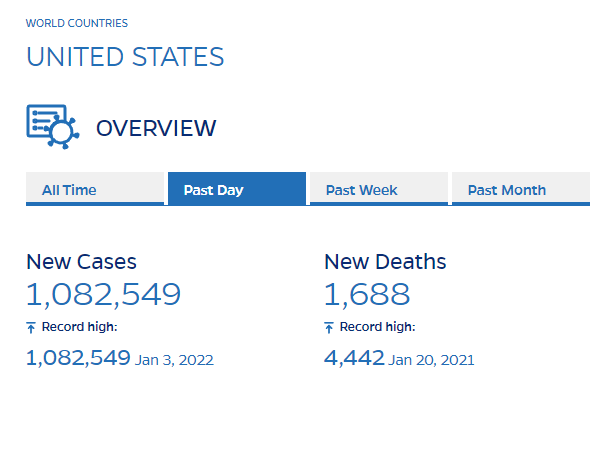Click the Jan 3, 2022 date

(x=175, y=359)
